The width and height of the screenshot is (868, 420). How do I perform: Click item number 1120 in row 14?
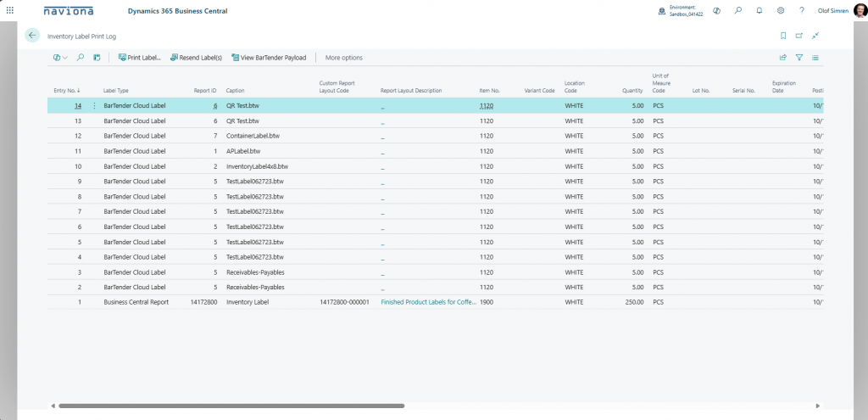tap(486, 105)
